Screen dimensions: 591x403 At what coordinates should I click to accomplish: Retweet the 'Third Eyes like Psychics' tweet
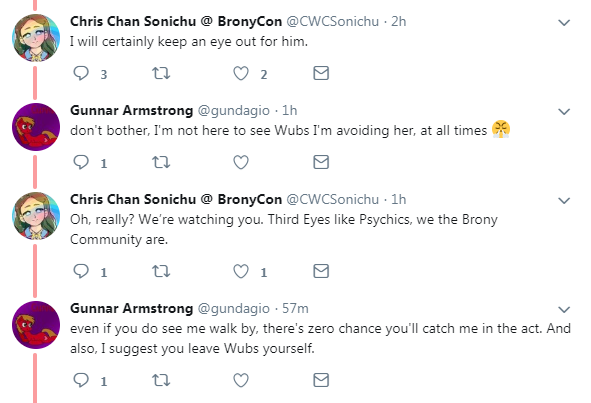coord(161,271)
